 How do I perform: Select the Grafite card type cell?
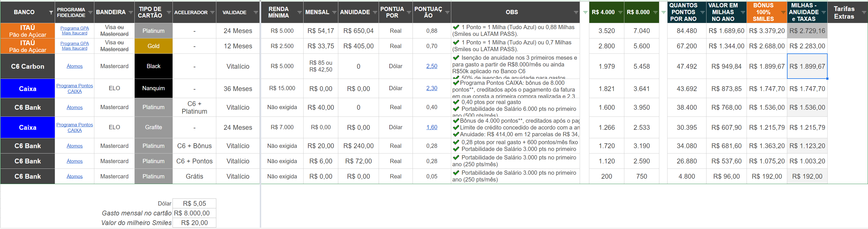coord(154,128)
